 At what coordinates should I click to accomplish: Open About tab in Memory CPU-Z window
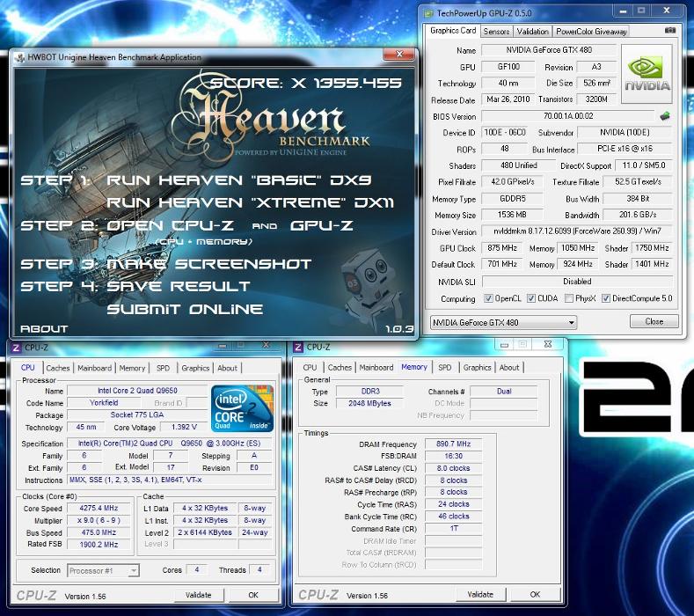(509, 368)
